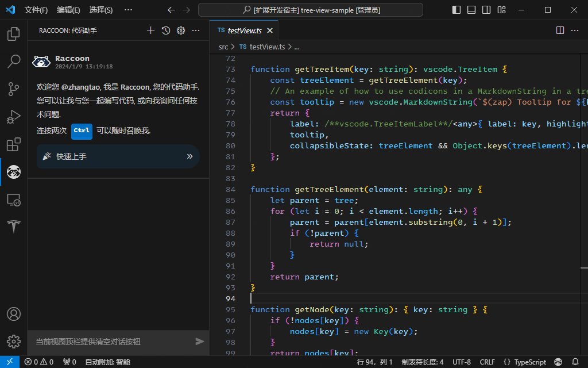The height and width of the screenshot is (368, 588).
Task: Open the Extensions view
Action: tap(13, 144)
